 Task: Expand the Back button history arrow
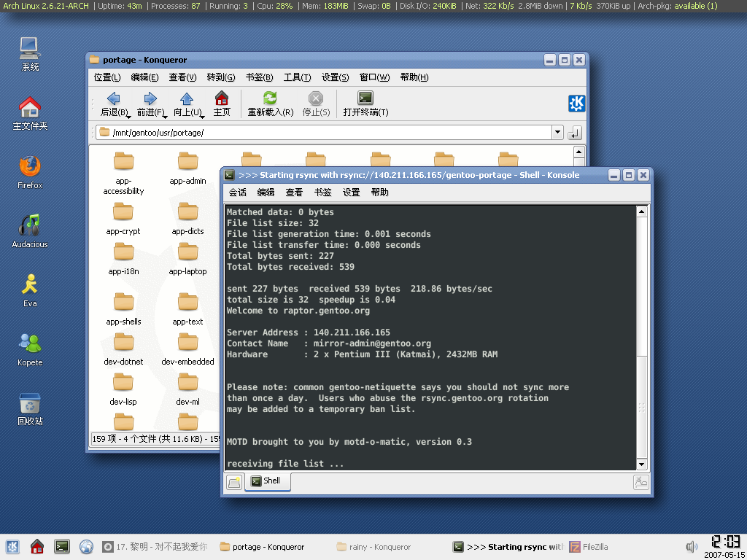click(128, 114)
